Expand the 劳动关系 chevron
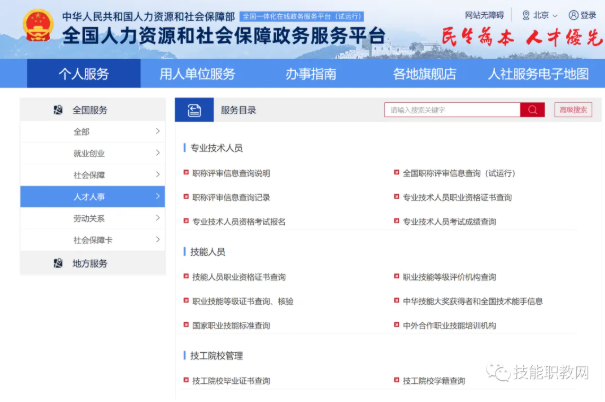605x402 pixels. [x=157, y=218]
